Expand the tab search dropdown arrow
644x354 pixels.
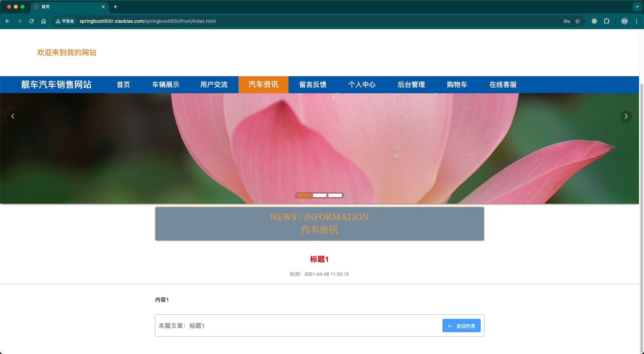coord(637,7)
